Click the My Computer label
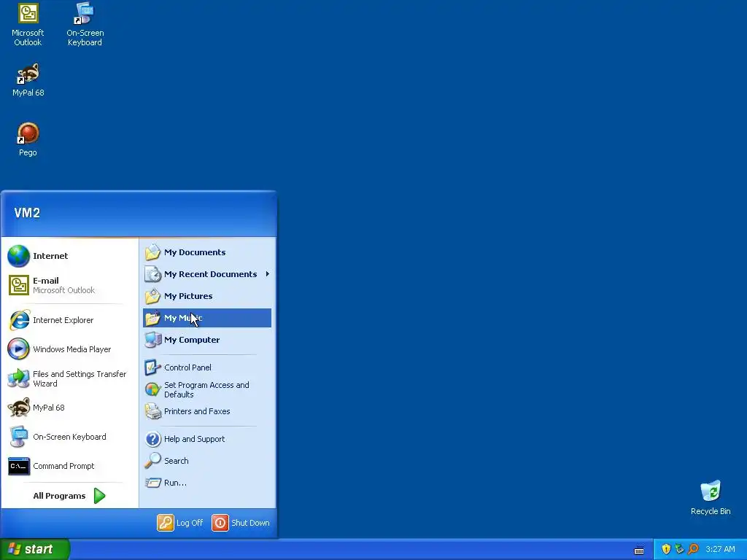Screen dimensions: 747x560 [192, 340]
